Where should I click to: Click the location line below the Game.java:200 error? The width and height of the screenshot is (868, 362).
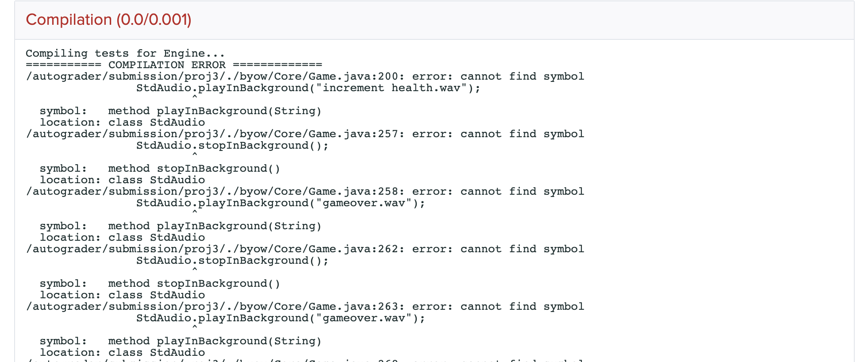[x=122, y=123]
